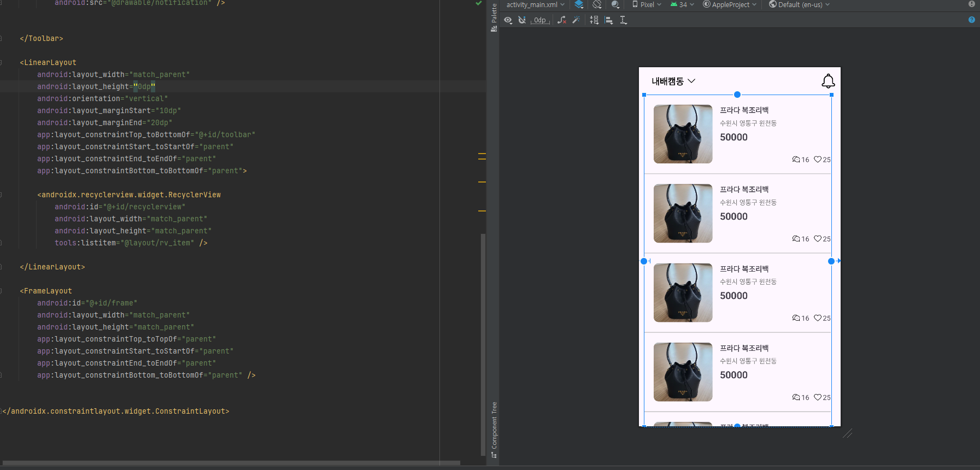Click the Orientation for Preview icon

(597, 4)
